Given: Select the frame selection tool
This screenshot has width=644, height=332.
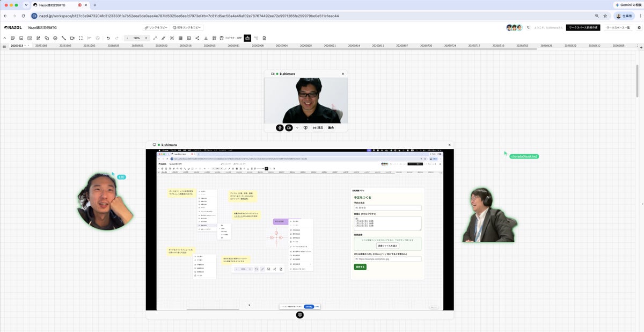Looking at the screenshot, I should tap(80, 38).
